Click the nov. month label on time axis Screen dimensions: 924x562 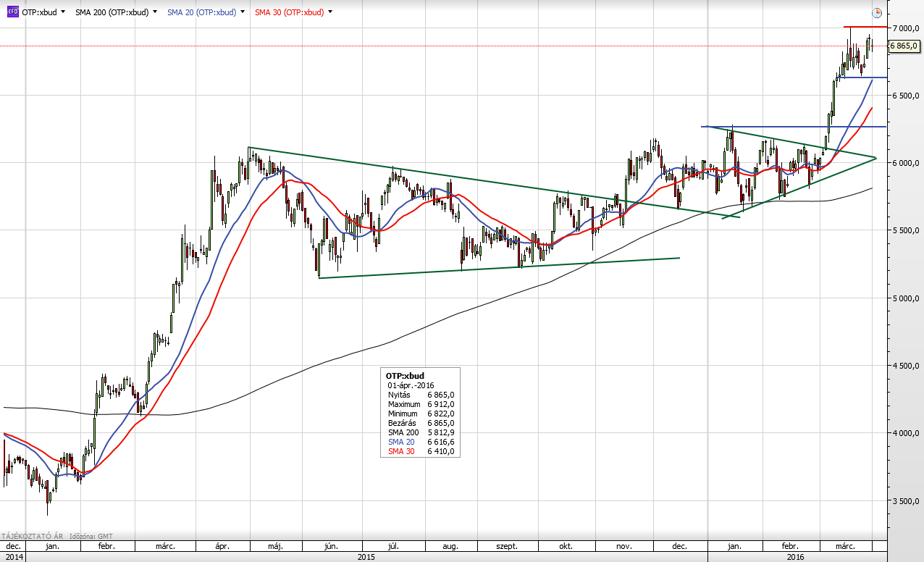(x=623, y=546)
